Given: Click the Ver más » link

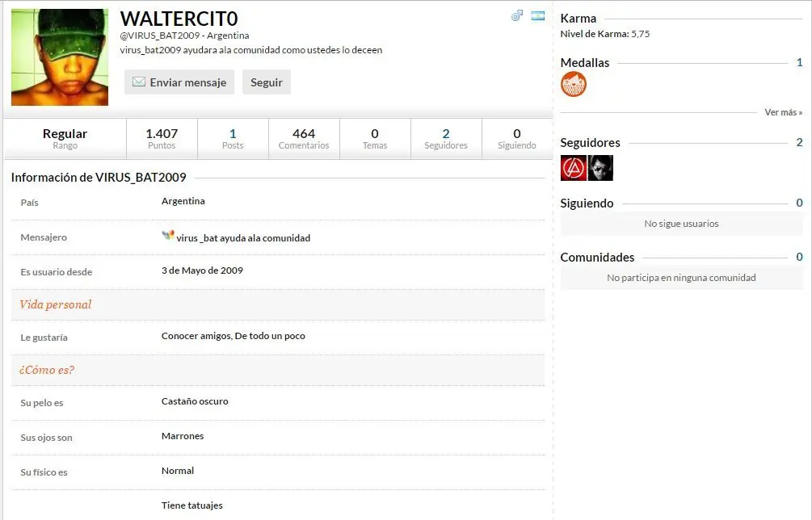Looking at the screenshot, I should tap(784, 112).
